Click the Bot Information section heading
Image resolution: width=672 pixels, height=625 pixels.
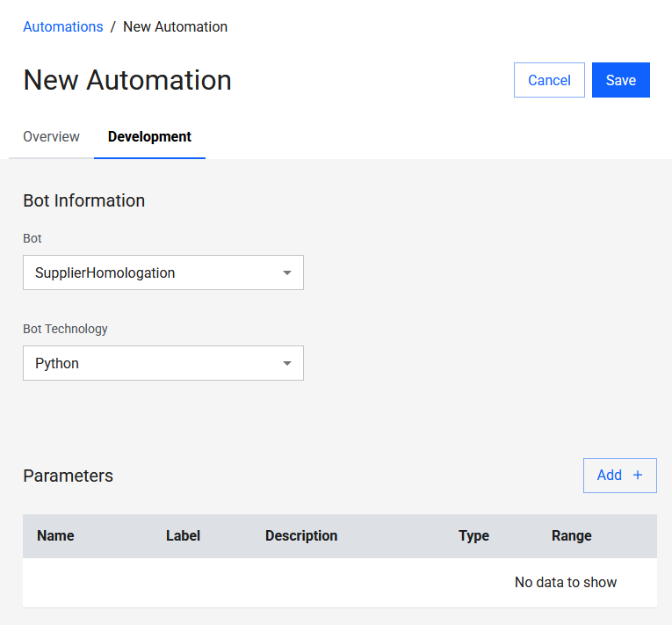83,200
